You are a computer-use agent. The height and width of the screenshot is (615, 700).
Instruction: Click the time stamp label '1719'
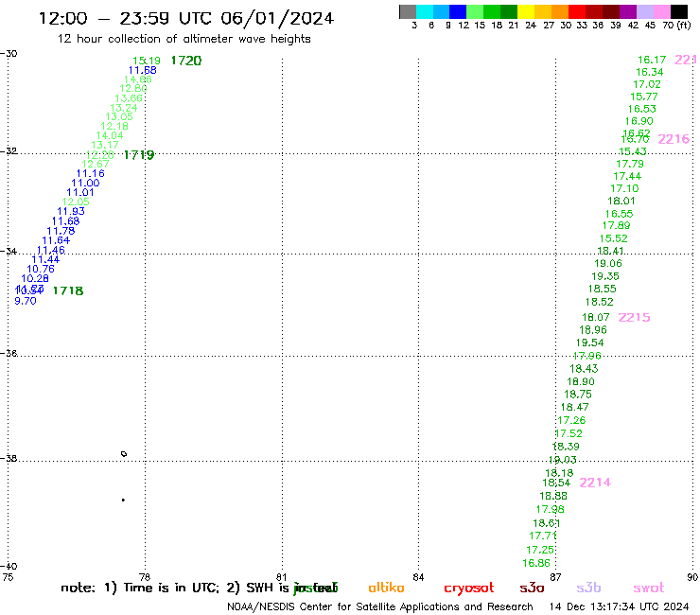coord(139,155)
